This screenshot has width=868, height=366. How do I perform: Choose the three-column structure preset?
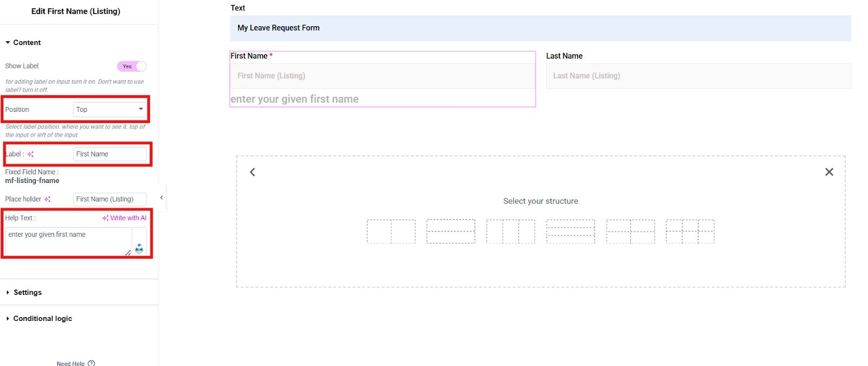point(510,231)
